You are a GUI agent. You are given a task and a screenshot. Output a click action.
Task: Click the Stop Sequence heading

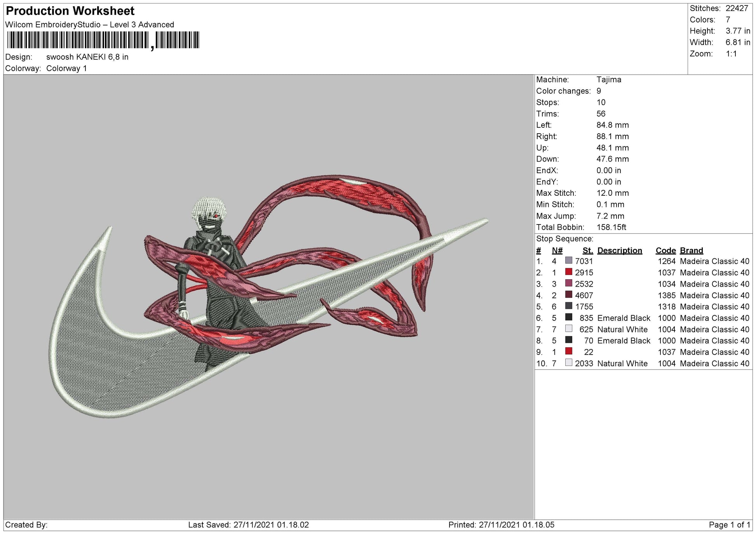point(564,239)
